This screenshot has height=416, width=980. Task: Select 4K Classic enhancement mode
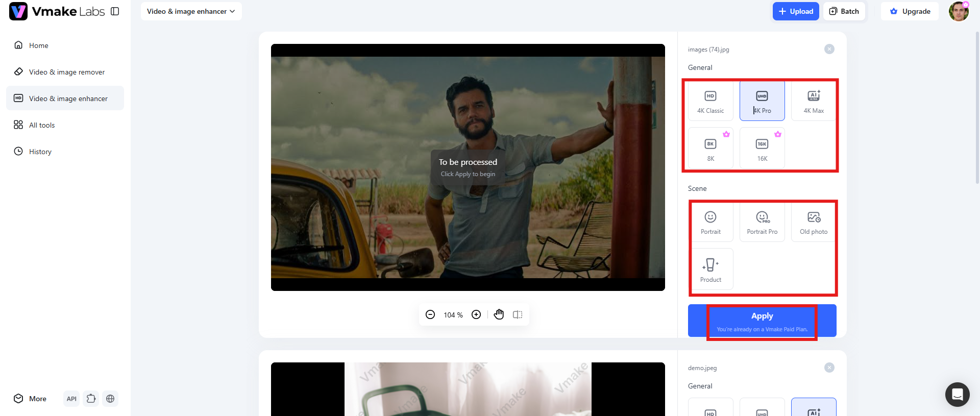click(710, 101)
